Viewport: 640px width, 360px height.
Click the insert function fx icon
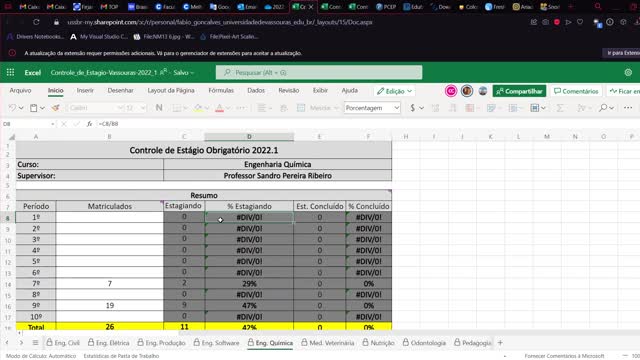[x=89, y=124]
